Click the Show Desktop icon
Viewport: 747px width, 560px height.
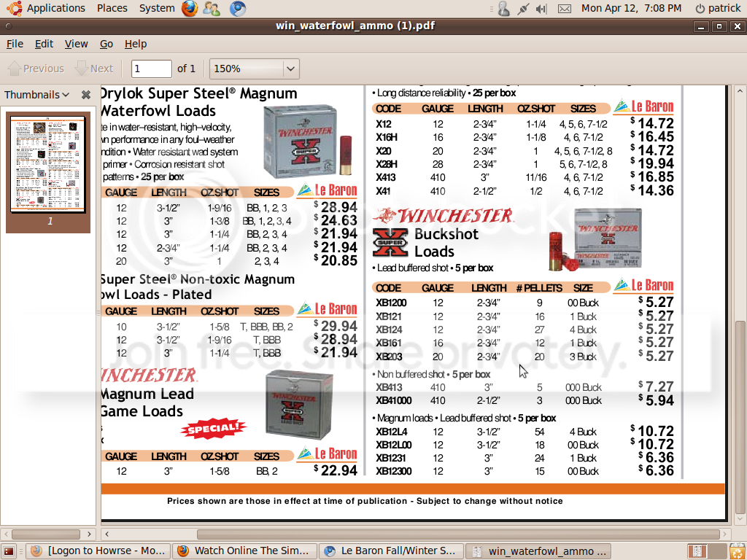tap(9, 551)
